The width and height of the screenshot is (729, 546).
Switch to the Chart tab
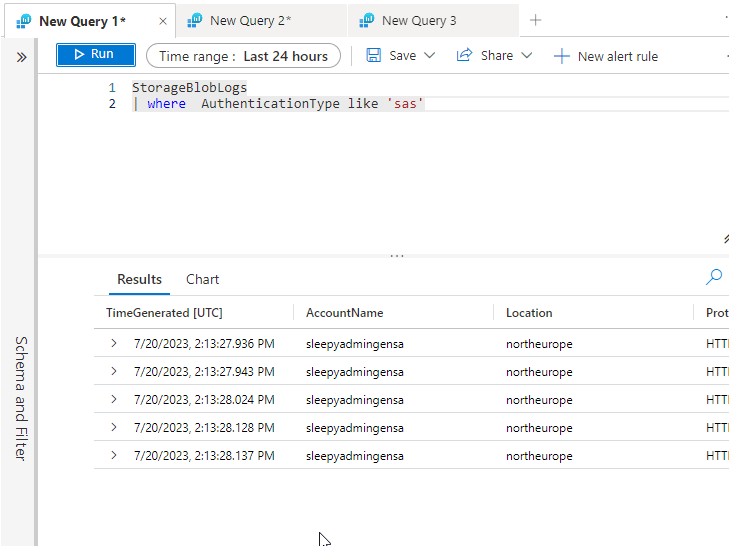click(x=202, y=280)
